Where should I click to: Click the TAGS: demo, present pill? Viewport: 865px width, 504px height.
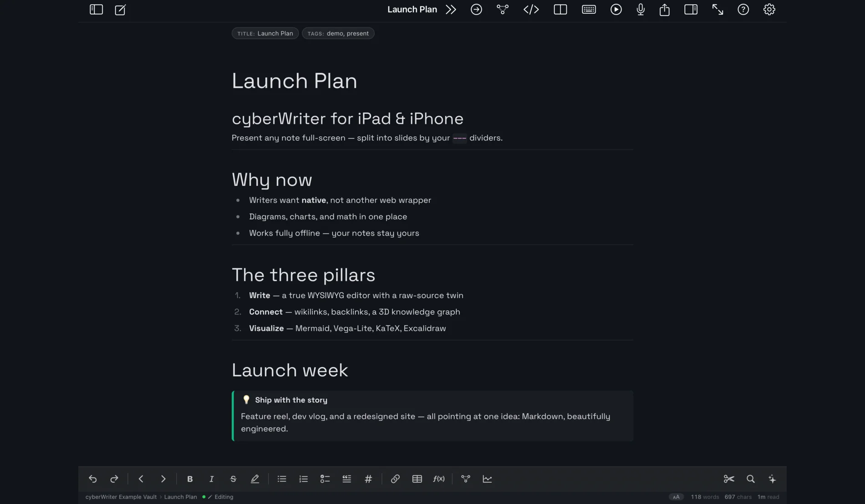pyautogui.click(x=338, y=33)
